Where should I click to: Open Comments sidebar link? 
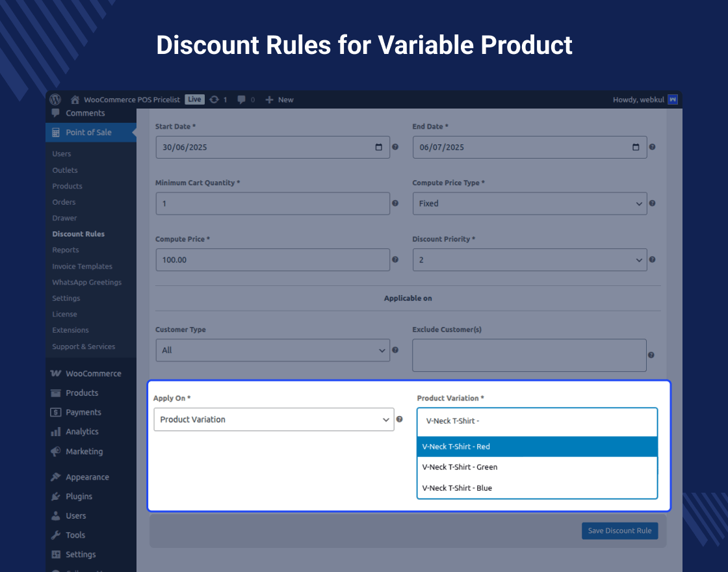tap(85, 113)
